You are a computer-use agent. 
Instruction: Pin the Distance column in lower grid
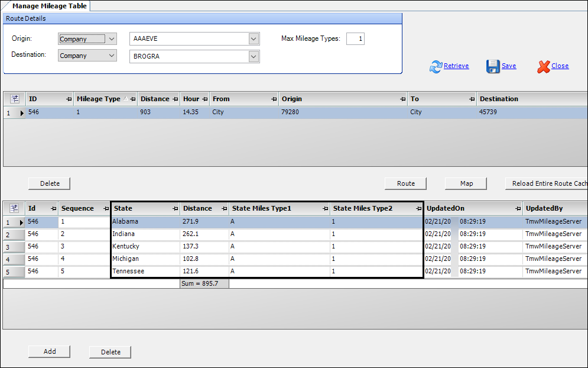[223, 209]
